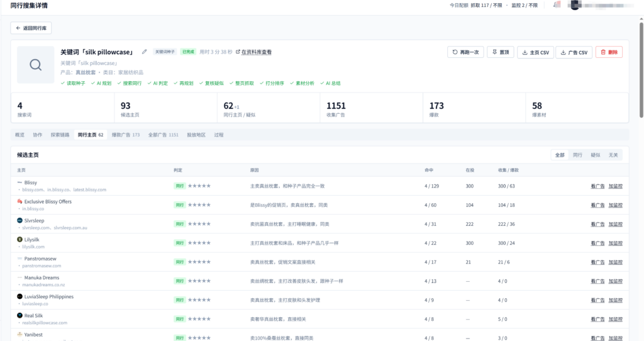Click 看广告 for Panstromasew
Screen dimensions: 644x341
point(597,262)
